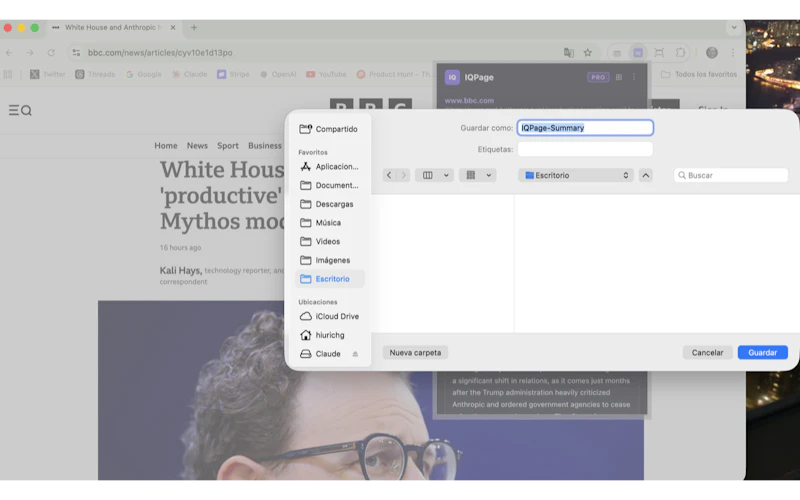
Task: Open a new browser tab
Action: click(x=194, y=28)
